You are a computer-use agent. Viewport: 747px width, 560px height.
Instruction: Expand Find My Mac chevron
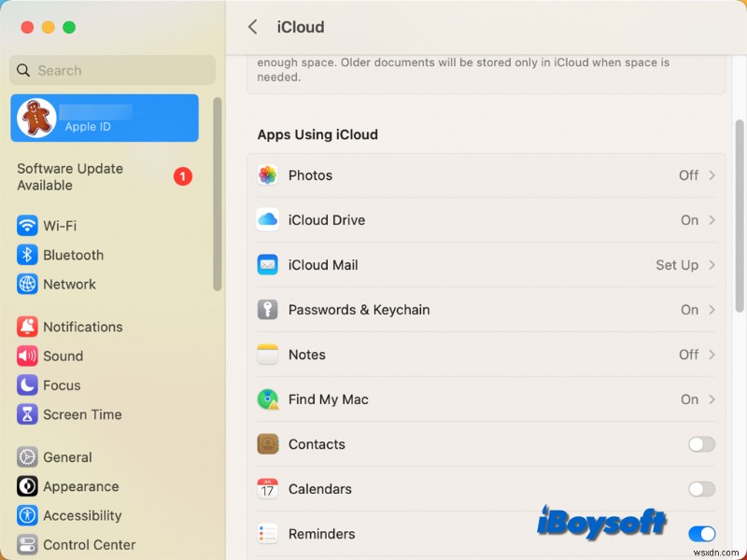pyautogui.click(x=712, y=399)
